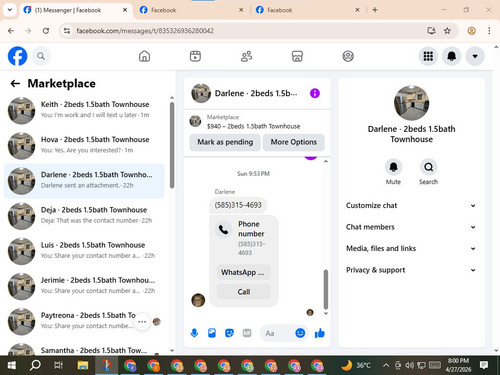Click Darlene profile picture in info panel

pos(411,103)
